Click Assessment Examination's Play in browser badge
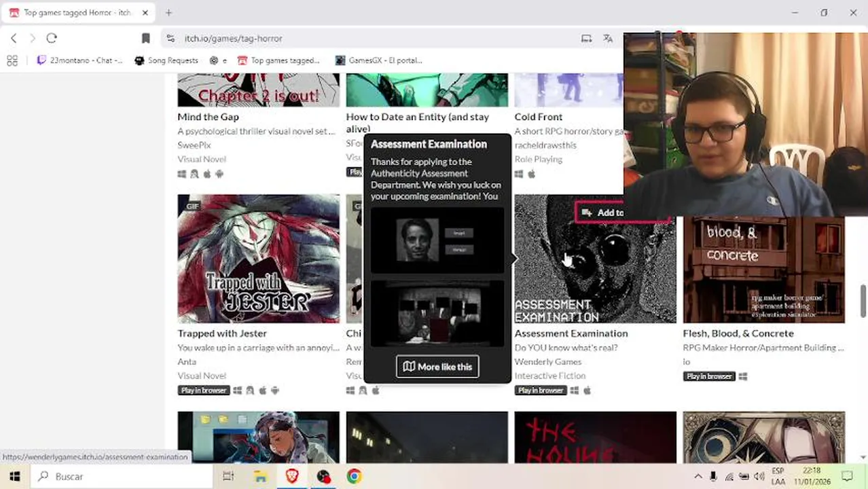 tap(541, 391)
